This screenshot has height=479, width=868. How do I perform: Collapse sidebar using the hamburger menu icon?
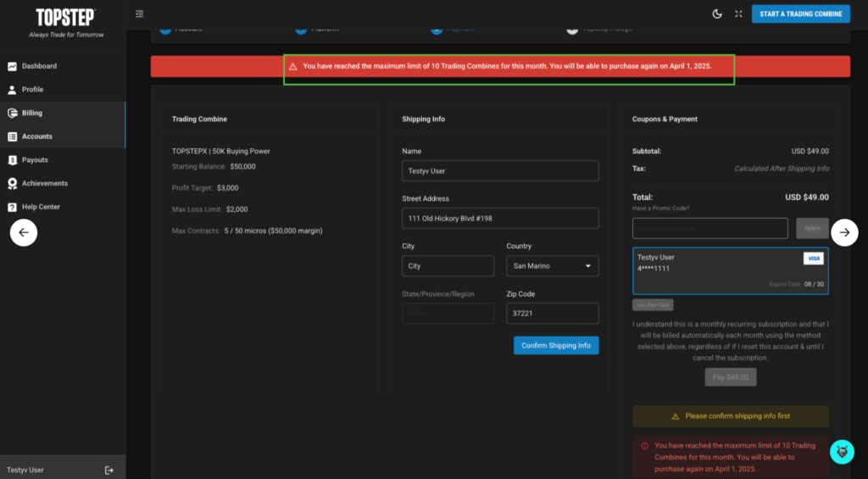(139, 14)
